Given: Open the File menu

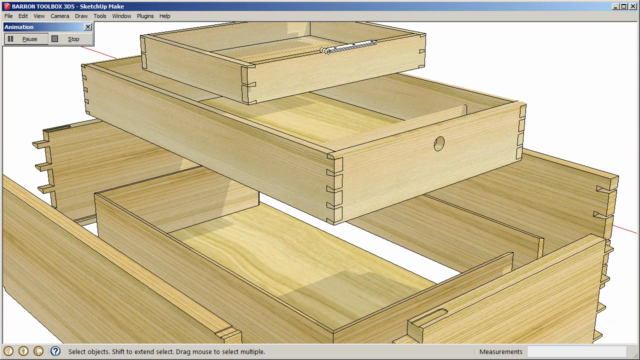Looking at the screenshot, I should tap(9, 16).
